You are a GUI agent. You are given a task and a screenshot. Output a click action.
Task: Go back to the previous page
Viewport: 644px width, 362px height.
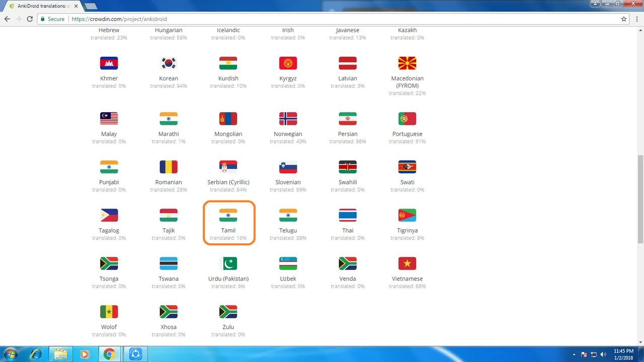[7, 19]
